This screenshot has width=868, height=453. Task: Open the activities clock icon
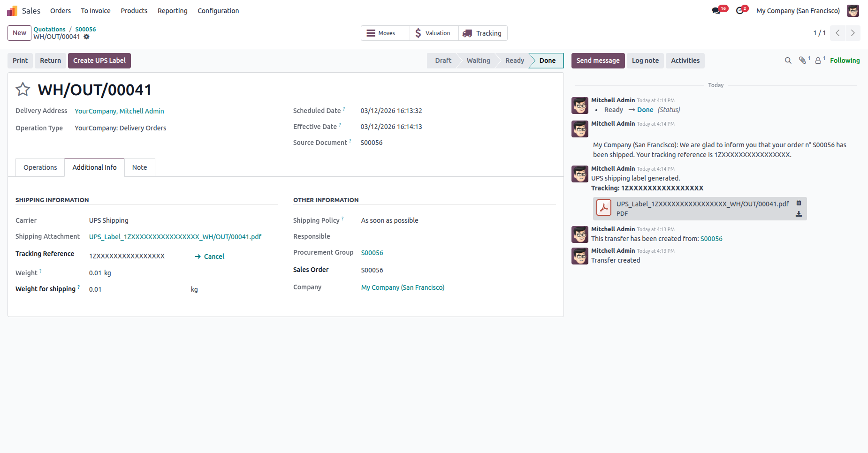point(740,11)
